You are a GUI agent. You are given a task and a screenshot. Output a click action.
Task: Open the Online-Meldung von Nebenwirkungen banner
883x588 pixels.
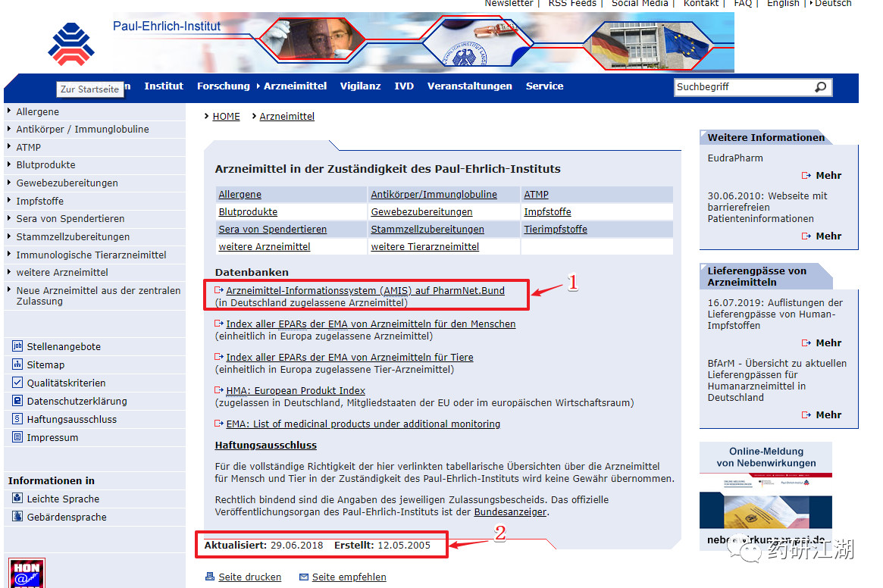click(x=766, y=497)
